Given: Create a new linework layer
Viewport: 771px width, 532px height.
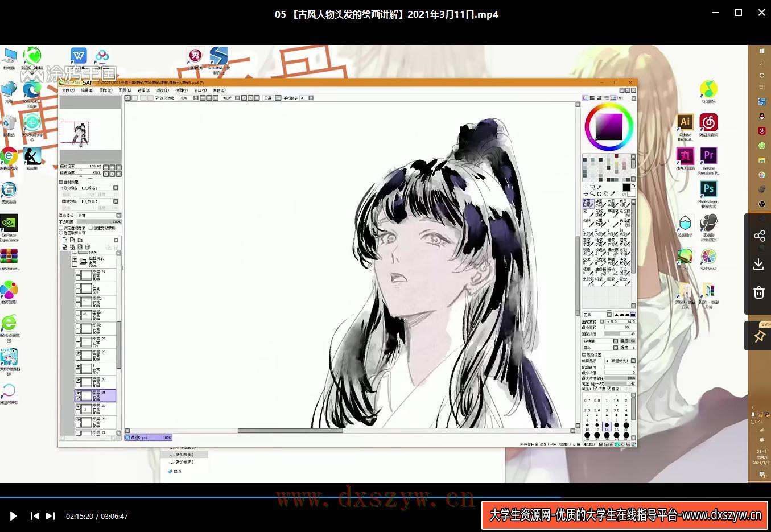Looking at the screenshot, I should pos(72,240).
